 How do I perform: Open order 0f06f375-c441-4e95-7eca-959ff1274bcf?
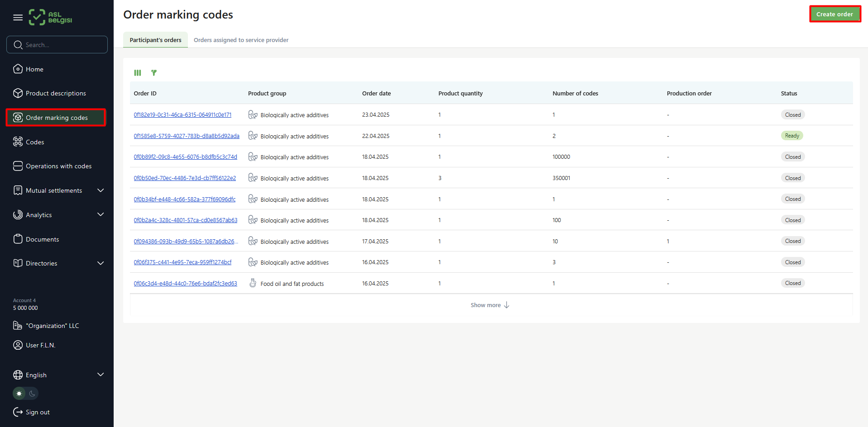[182, 262]
